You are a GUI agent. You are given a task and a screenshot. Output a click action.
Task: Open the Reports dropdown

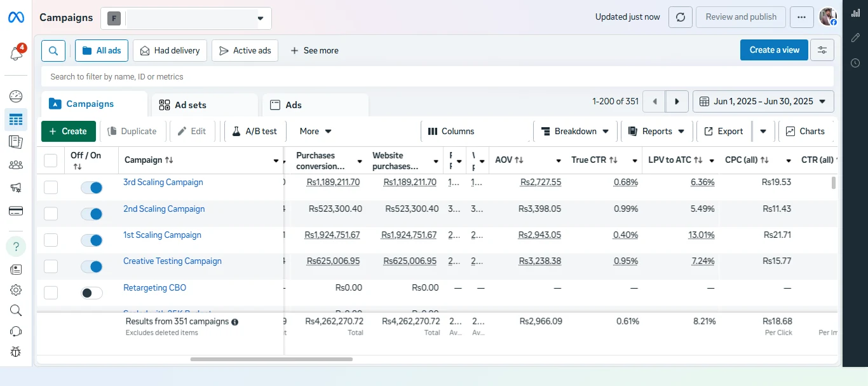tap(657, 131)
